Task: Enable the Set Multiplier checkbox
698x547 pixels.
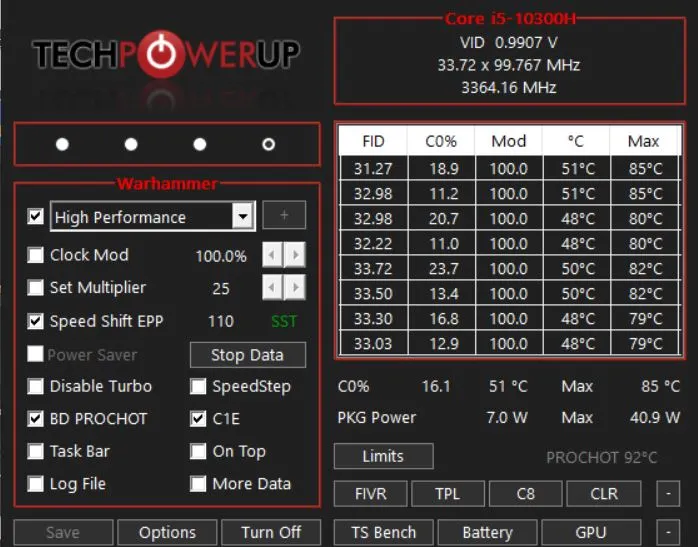Action: pyautogui.click(x=35, y=288)
